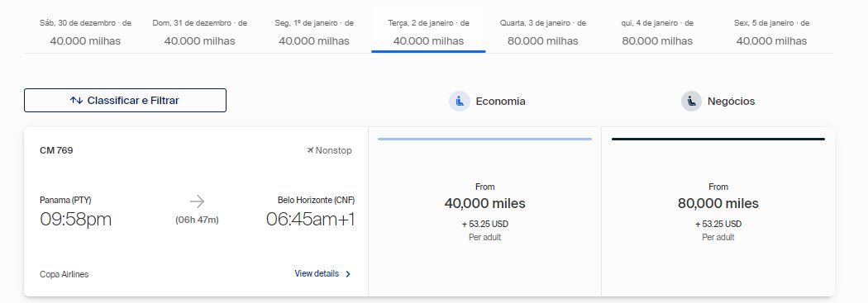The image size is (868, 303).
Task: Open the Classificar e Filtrar button
Action: [125, 101]
